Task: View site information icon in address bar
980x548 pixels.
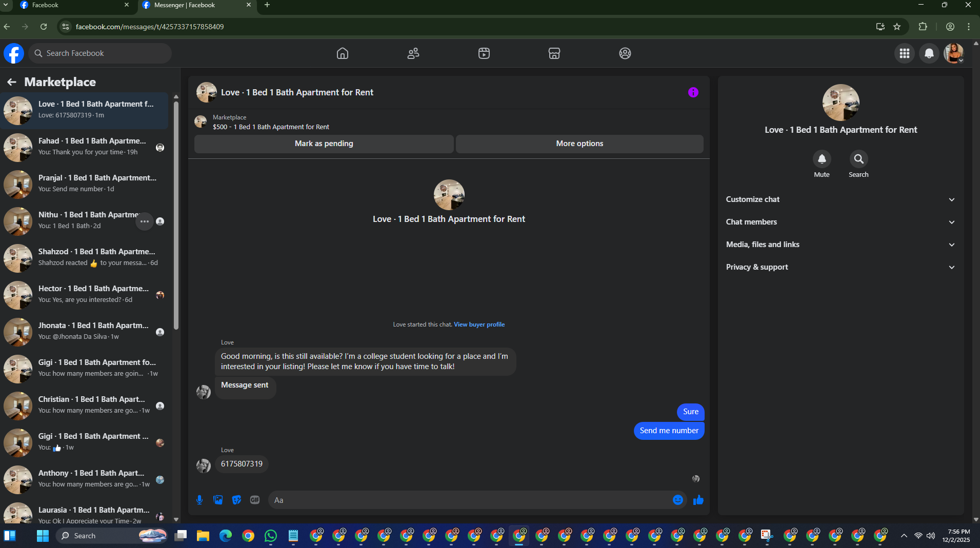Action: pyautogui.click(x=65, y=27)
